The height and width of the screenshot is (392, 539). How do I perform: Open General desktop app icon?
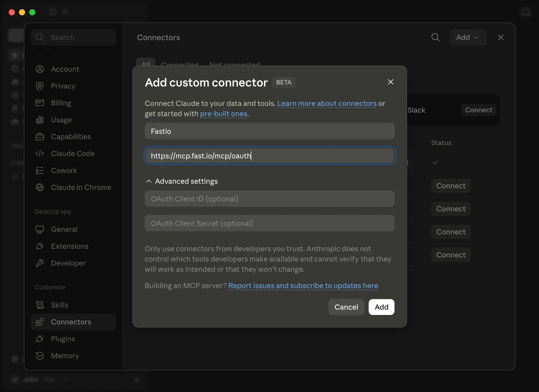click(x=39, y=229)
